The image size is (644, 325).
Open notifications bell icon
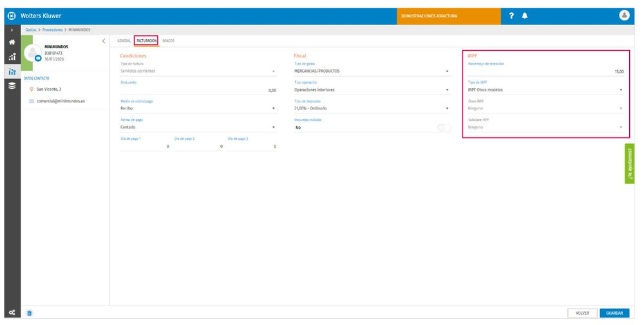coord(524,15)
